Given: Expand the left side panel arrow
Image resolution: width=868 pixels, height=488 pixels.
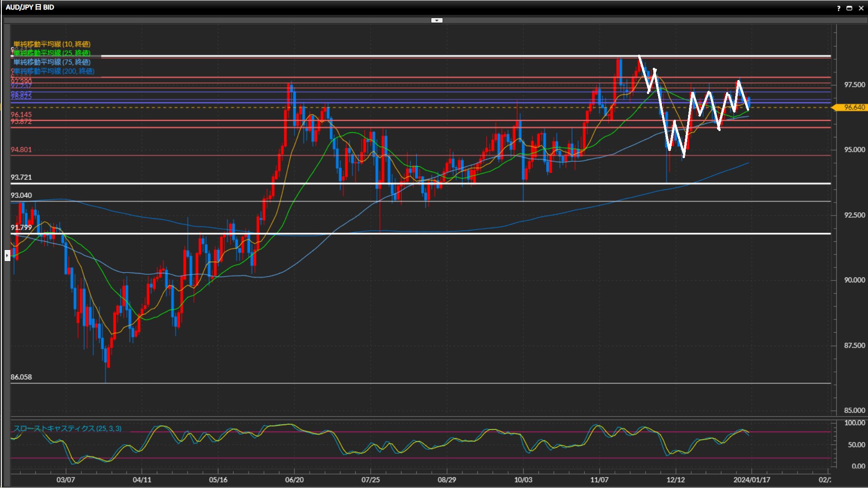Looking at the screenshot, I should [x=7, y=256].
